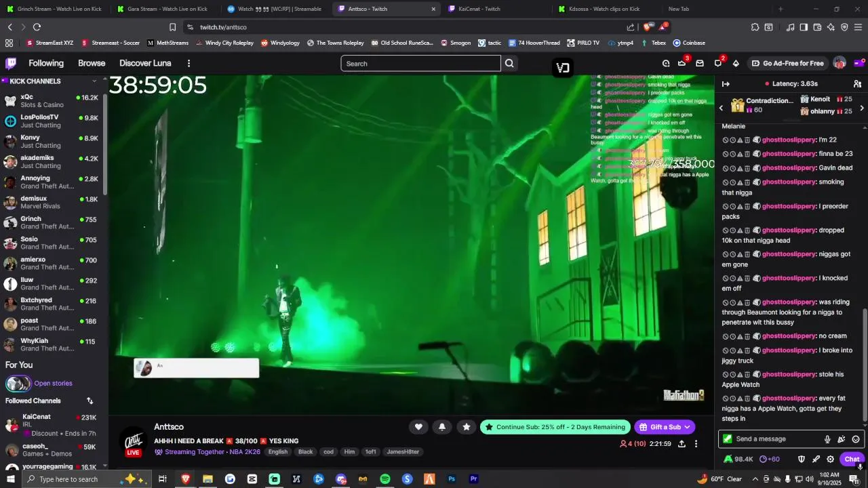This screenshot has width=868, height=488.
Task: Open Brave Wallet icon
Action: pyautogui.click(x=817, y=27)
